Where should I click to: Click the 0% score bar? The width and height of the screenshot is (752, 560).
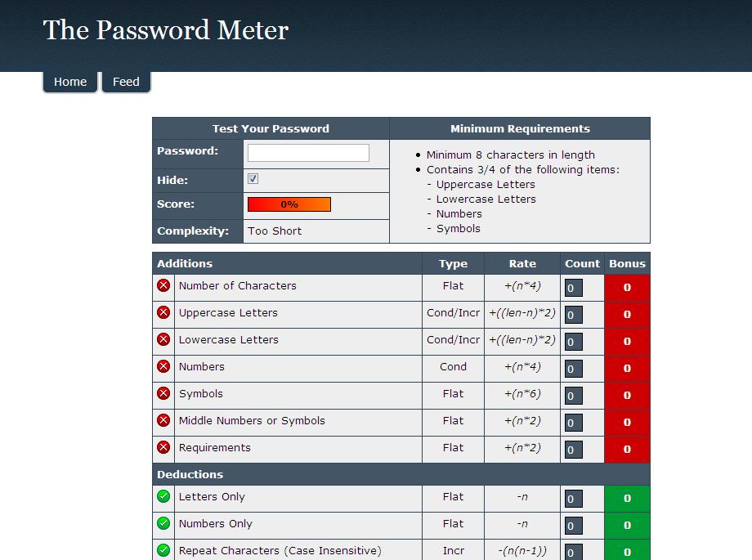coord(289,204)
